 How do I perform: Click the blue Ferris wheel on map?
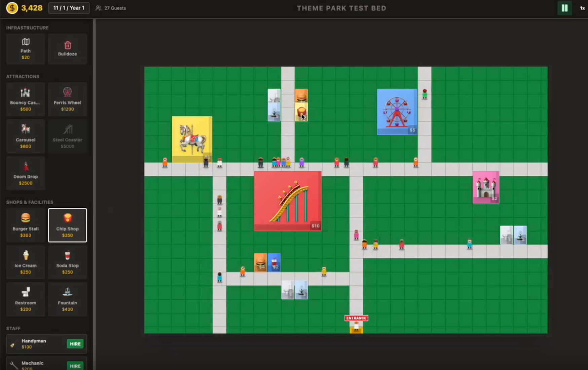[397, 112]
